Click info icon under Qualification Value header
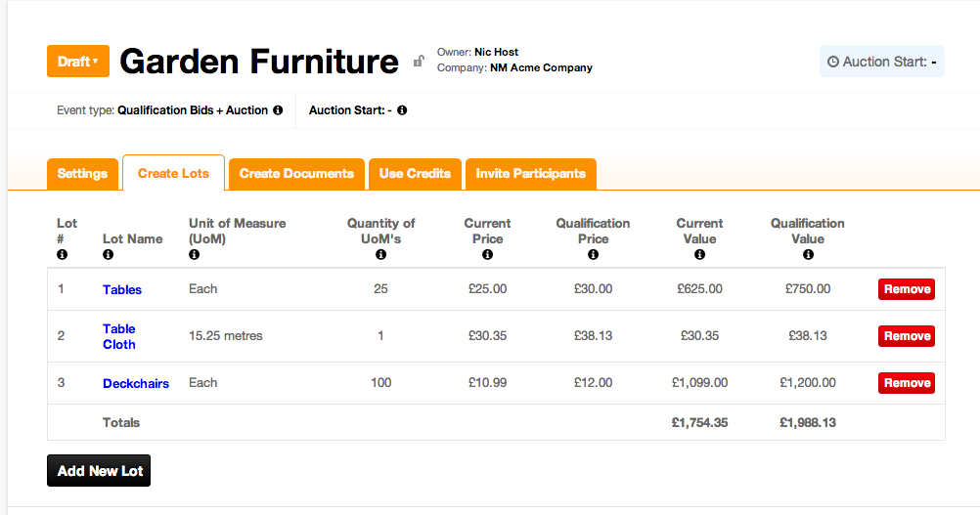Screen dimensions: 980x515 point(808,255)
